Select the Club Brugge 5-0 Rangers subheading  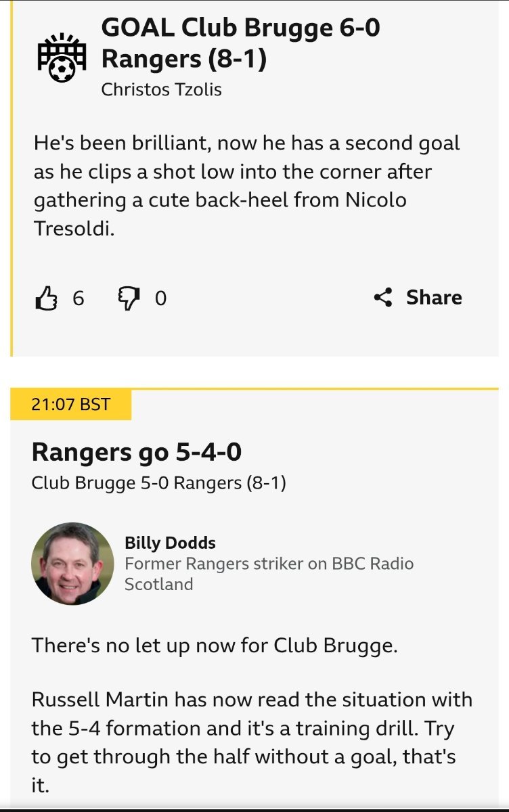(x=159, y=484)
